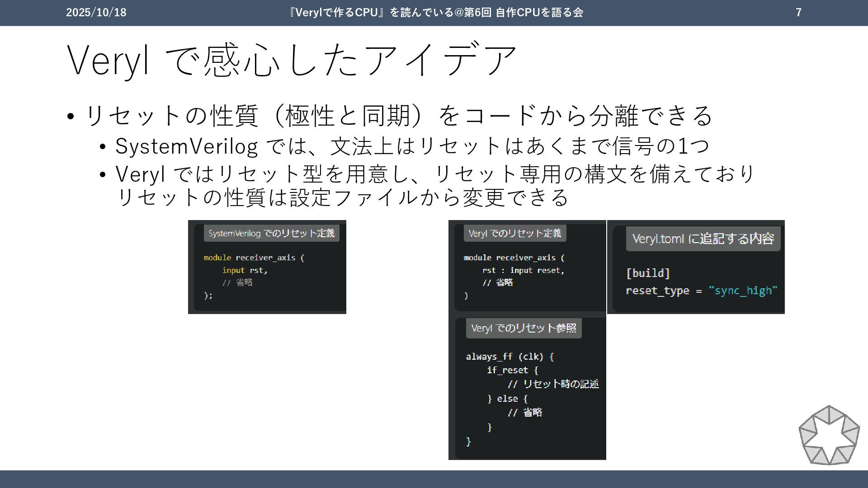
Task: Click the first bullet about リセットの性質
Action: tap(398, 116)
